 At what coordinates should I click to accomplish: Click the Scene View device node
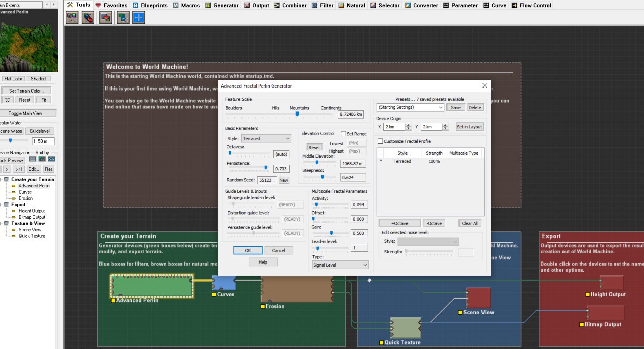click(478, 297)
